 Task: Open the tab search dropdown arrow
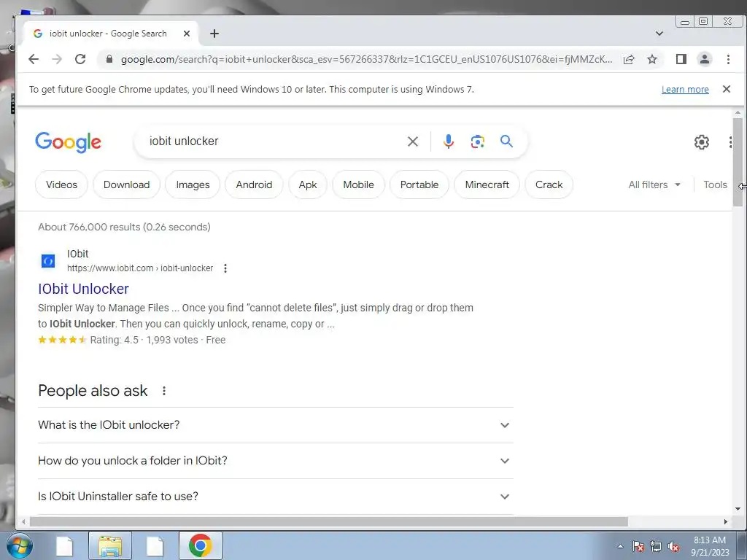pos(659,34)
